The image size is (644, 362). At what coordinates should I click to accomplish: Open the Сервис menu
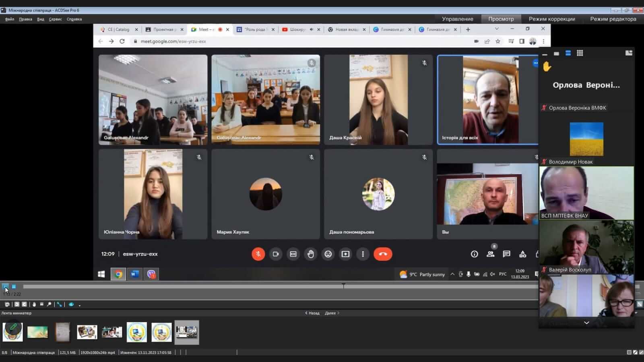55,19
